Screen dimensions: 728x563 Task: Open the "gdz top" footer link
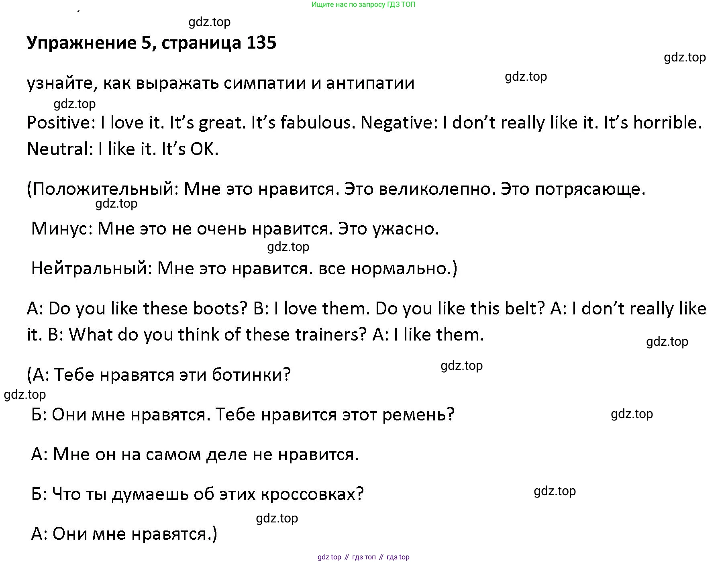[329, 557]
